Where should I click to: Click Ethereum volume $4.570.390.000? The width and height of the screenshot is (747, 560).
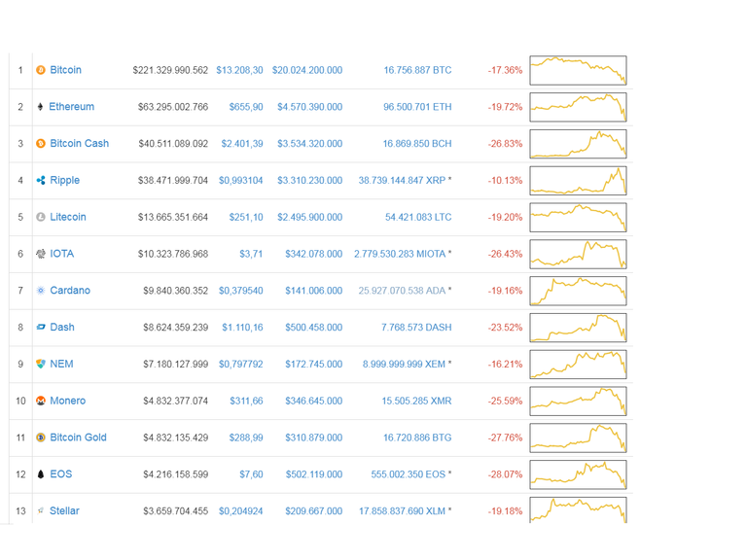(309, 107)
